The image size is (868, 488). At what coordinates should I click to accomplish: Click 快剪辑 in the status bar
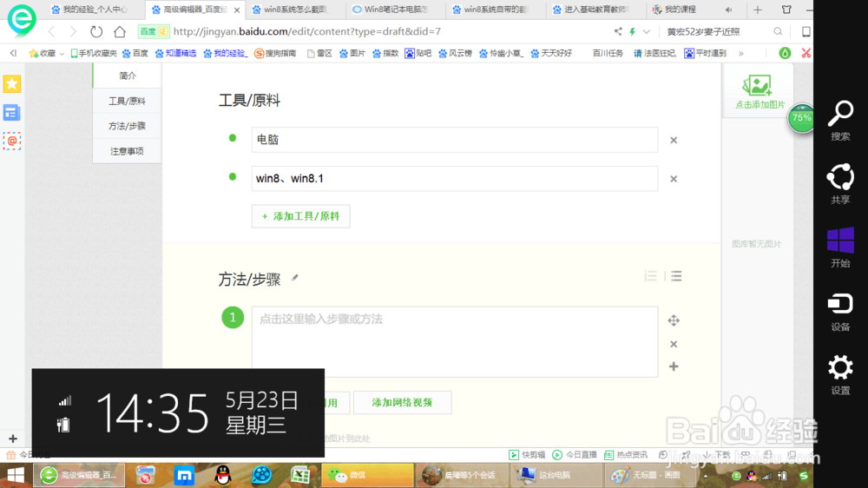point(527,455)
